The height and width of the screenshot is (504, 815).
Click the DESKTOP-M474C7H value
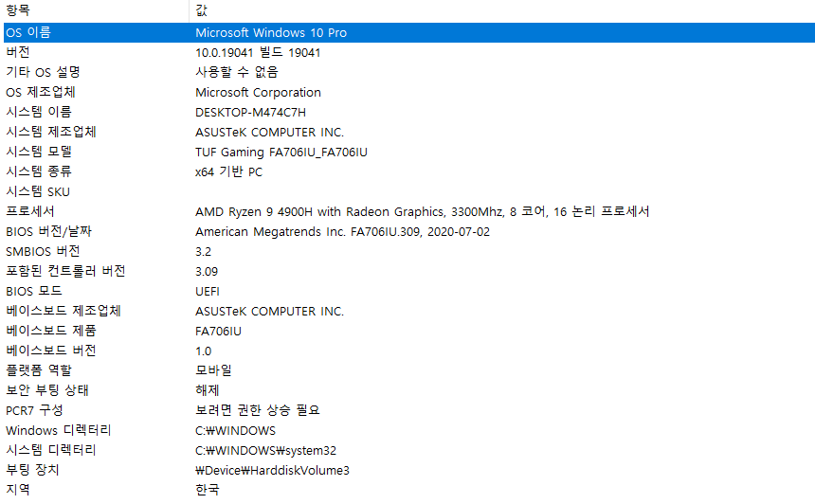coord(250,112)
